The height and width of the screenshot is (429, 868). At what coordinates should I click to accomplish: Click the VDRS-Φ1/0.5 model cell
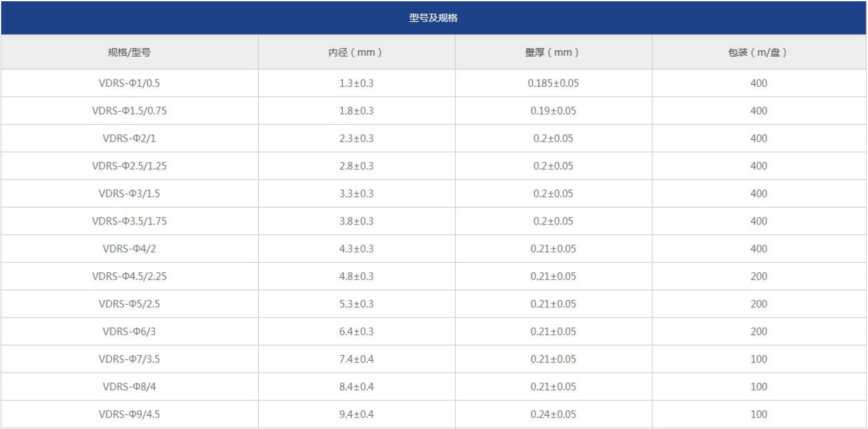pos(129,83)
